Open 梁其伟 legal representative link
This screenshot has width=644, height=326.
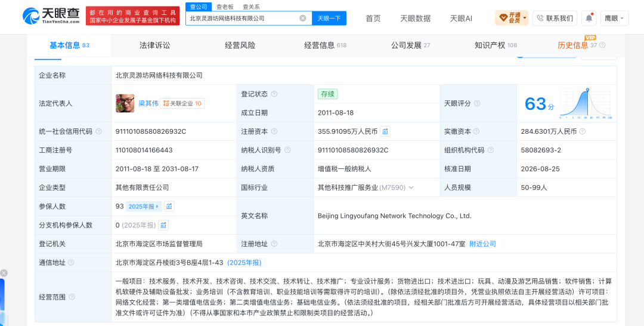(x=148, y=104)
